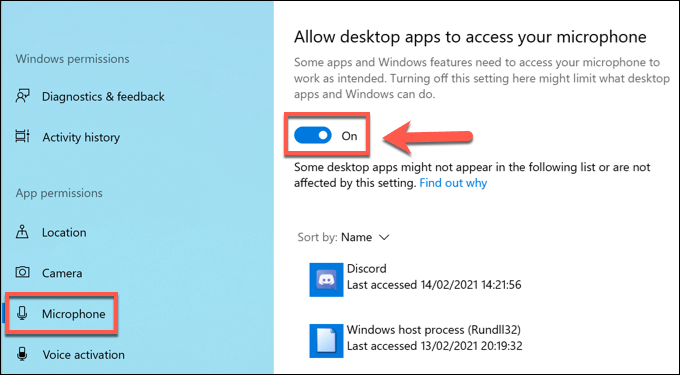Go to Camera permissions
Image resolution: width=680 pixels, height=375 pixels.
click(x=62, y=273)
